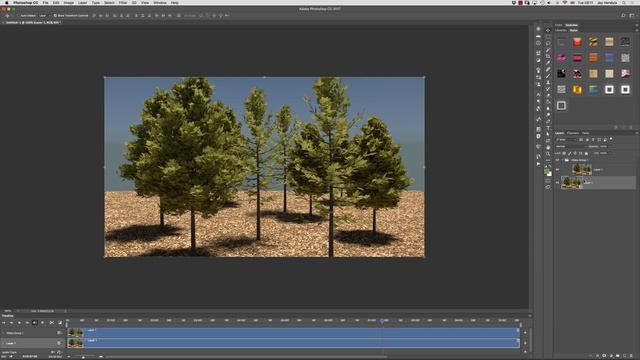Collapse Video Group 1 in Layers panel
The width and height of the screenshot is (640, 360).
point(562,160)
